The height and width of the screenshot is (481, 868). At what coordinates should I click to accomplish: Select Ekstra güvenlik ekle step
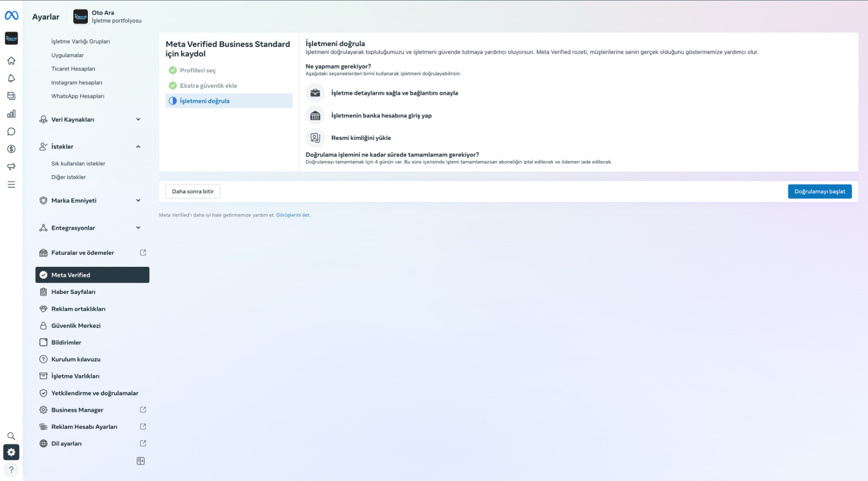(x=229, y=86)
